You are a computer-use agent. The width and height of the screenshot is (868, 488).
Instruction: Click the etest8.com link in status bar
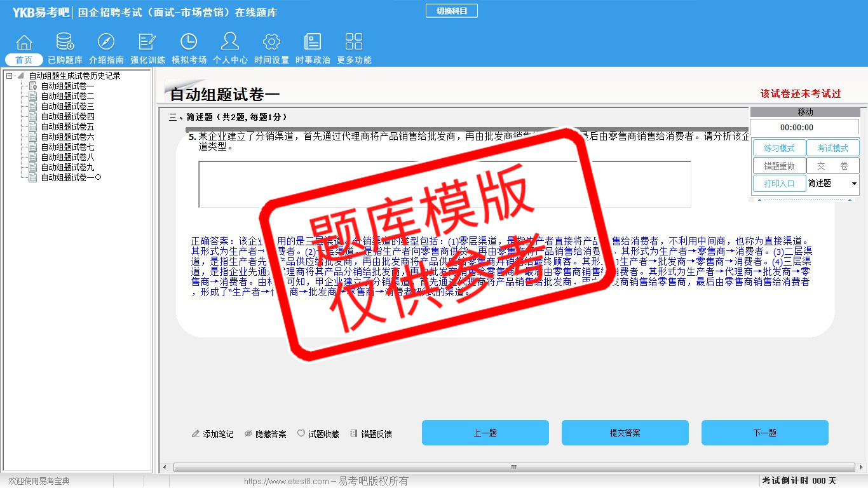[287, 482]
